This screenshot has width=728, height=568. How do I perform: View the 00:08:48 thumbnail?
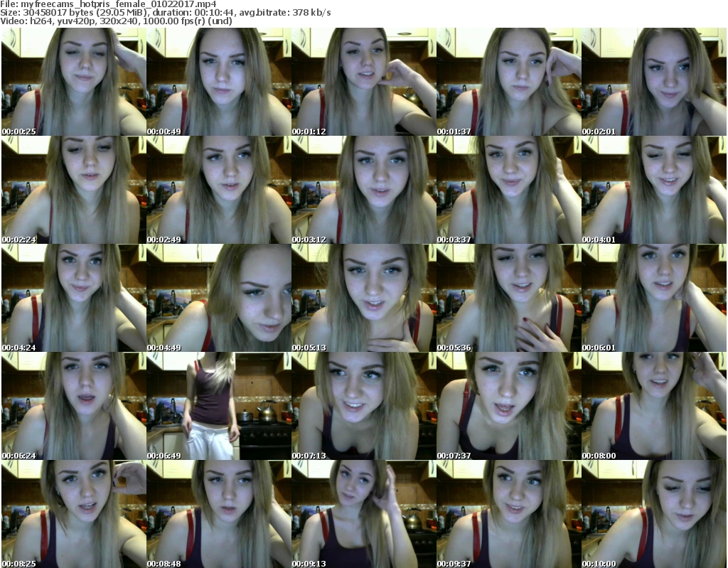tap(219, 514)
